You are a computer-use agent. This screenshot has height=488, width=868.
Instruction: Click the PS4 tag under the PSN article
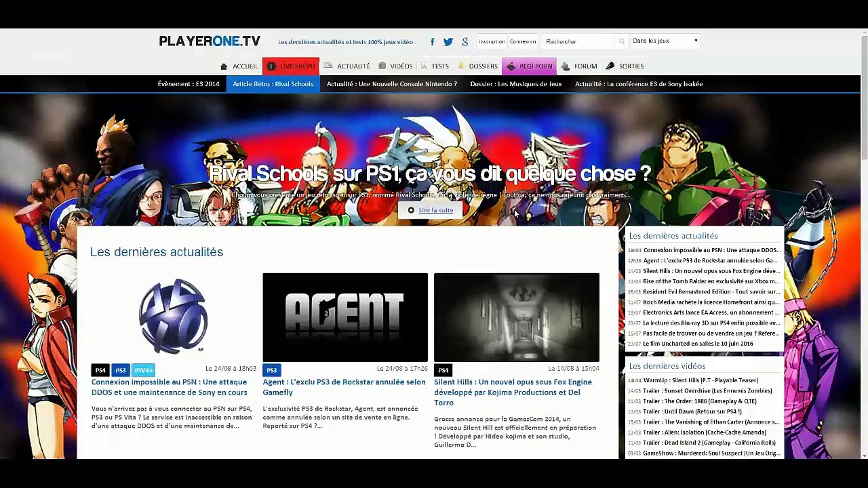100,370
